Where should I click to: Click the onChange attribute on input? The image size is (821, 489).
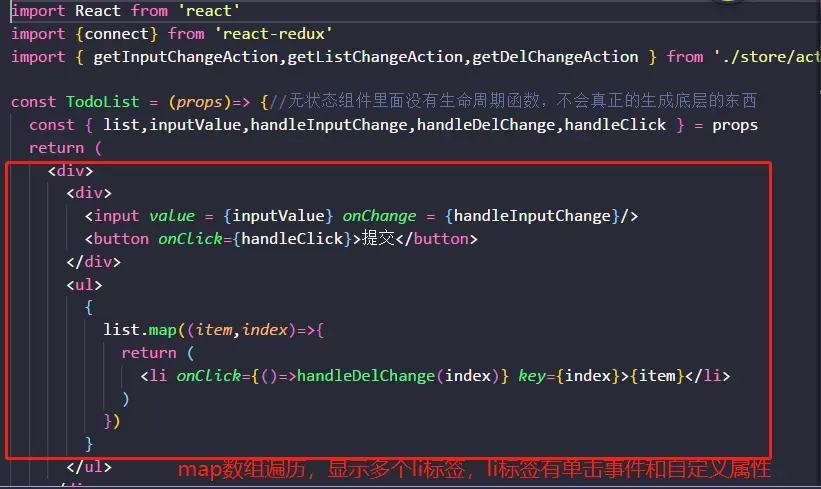point(380,216)
